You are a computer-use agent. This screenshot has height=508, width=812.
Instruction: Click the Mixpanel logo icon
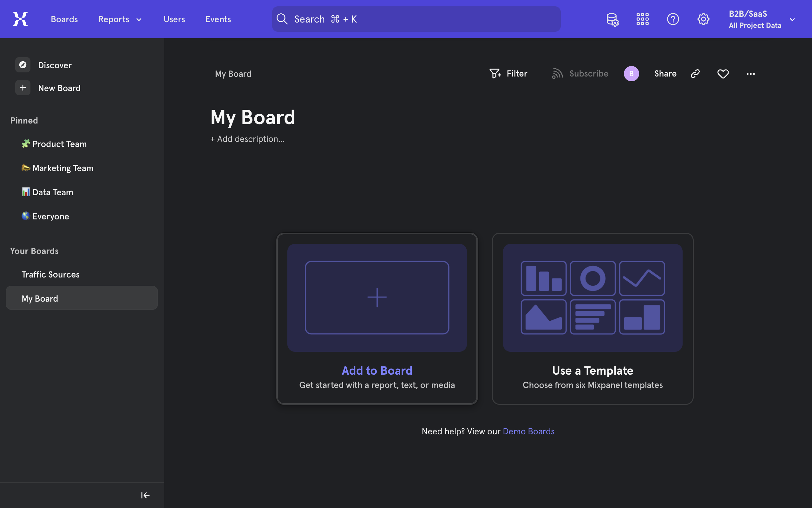[x=20, y=19]
